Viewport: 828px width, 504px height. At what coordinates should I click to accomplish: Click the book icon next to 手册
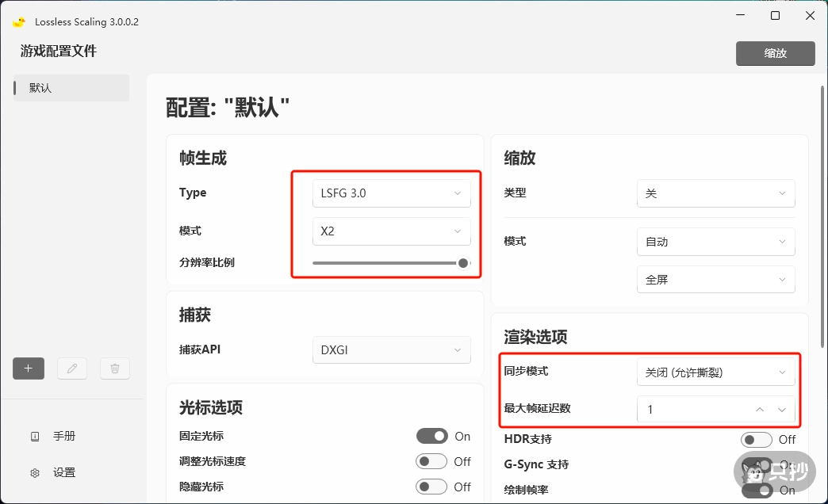click(34, 435)
